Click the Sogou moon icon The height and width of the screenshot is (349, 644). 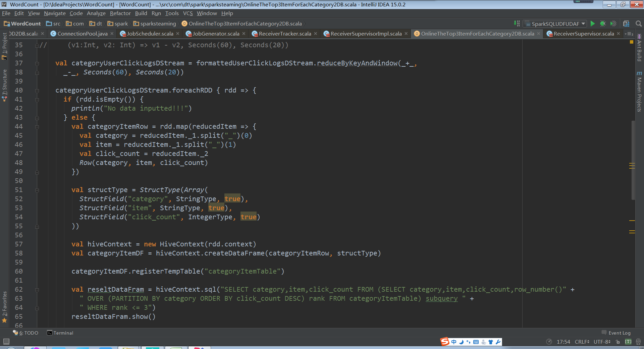(461, 342)
